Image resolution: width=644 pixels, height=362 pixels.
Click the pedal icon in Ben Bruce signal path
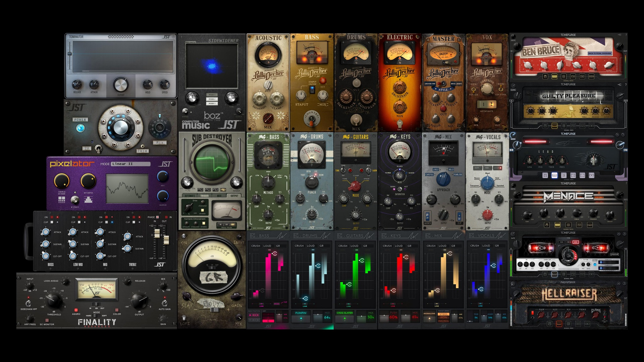click(x=545, y=76)
